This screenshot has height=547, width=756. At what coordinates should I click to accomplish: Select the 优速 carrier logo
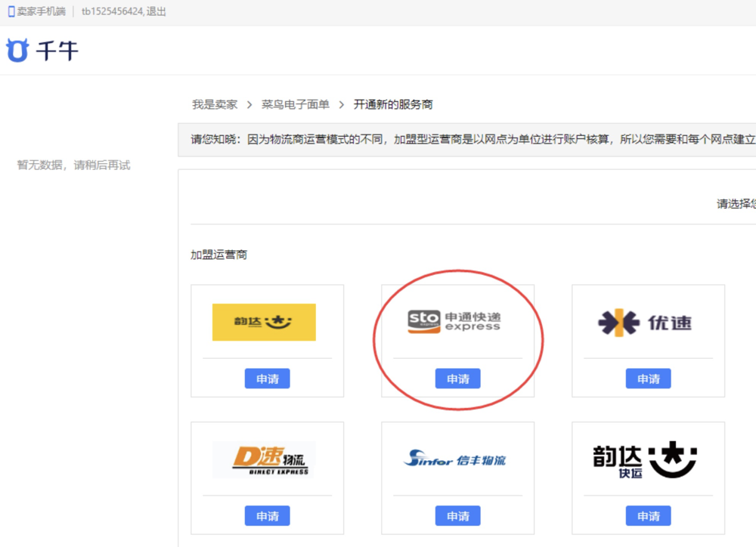click(x=645, y=323)
